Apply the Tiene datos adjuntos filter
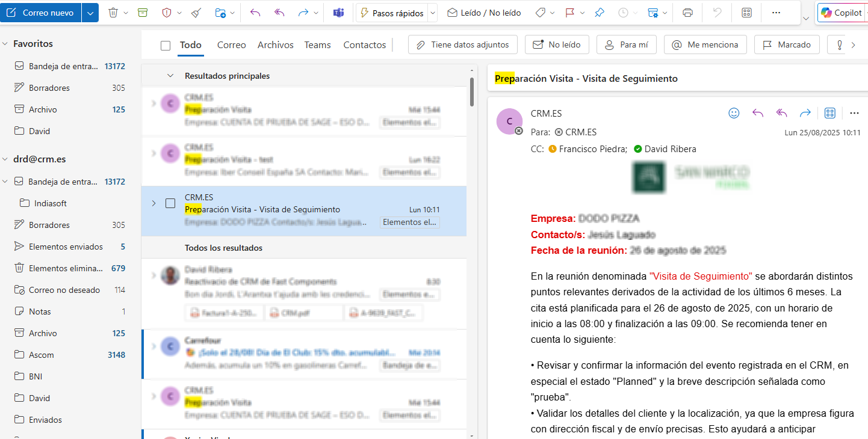 click(462, 45)
